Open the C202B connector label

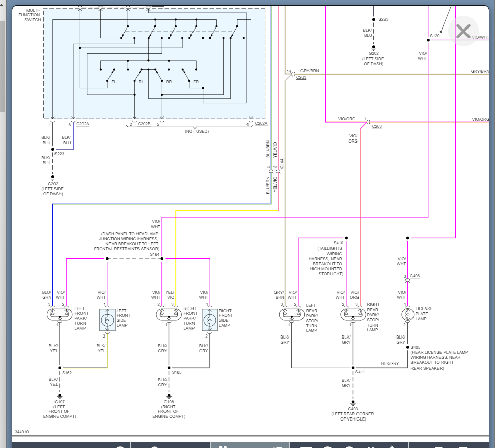pyautogui.click(x=144, y=124)
